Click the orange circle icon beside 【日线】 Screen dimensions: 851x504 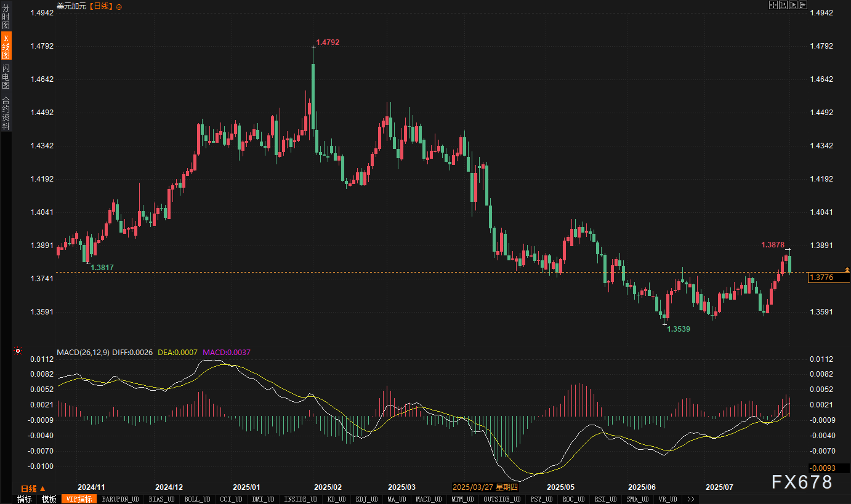(x=119, y=6)
